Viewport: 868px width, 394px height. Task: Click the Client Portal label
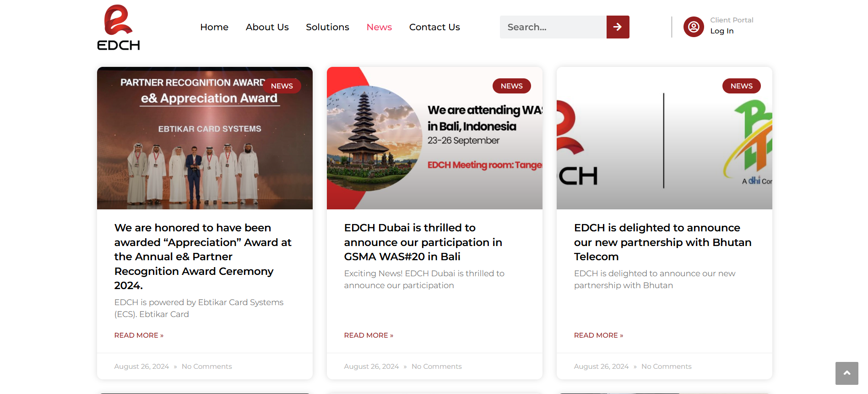[x=732, y=20]
